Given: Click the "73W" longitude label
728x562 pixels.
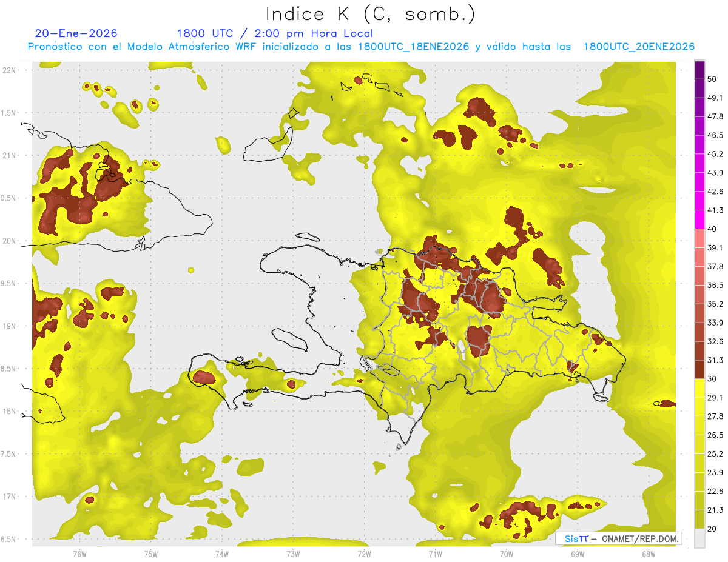Looking at the screenshot, I should (x=293, y=554).
